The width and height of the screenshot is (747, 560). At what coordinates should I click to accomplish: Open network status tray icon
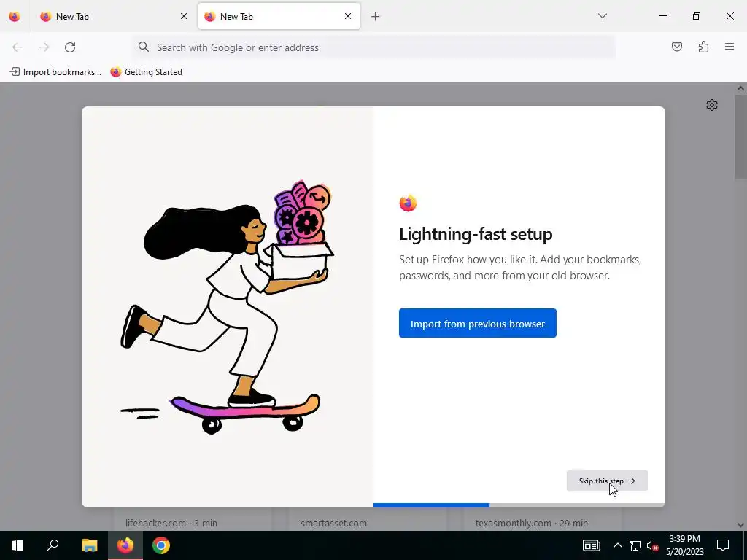pyautogui.click(x=635, y=545)
